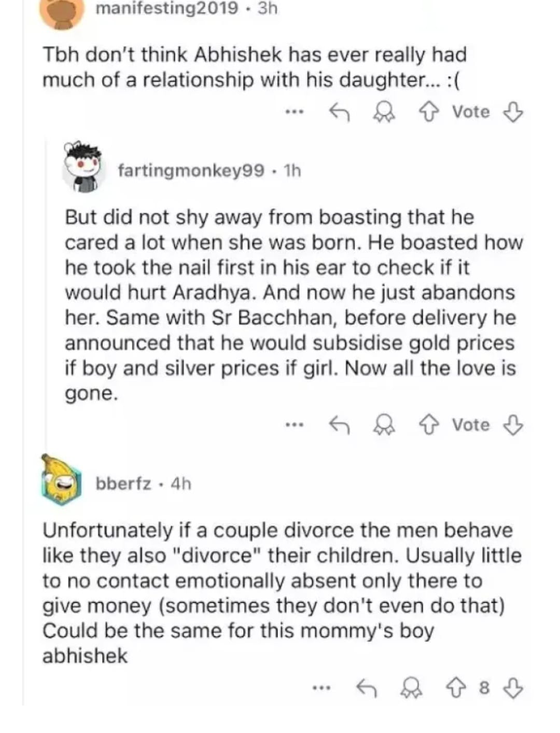Give award to manifesting2019's comment
The height and width of the screenshot is (733, 560).
384,112
